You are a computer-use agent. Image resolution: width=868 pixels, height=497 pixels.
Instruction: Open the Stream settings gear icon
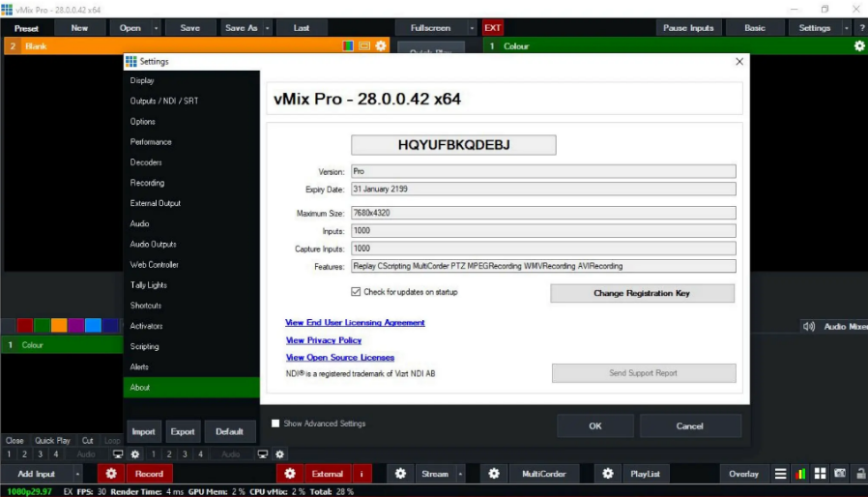pyautogui.click(x=400, y=474)
